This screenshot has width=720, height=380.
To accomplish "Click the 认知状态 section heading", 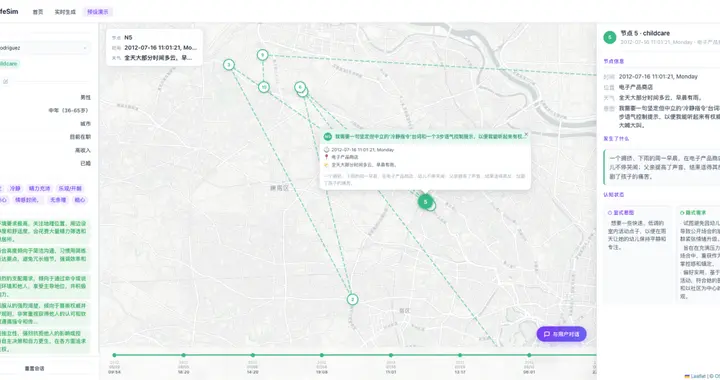I will (613, 195).
